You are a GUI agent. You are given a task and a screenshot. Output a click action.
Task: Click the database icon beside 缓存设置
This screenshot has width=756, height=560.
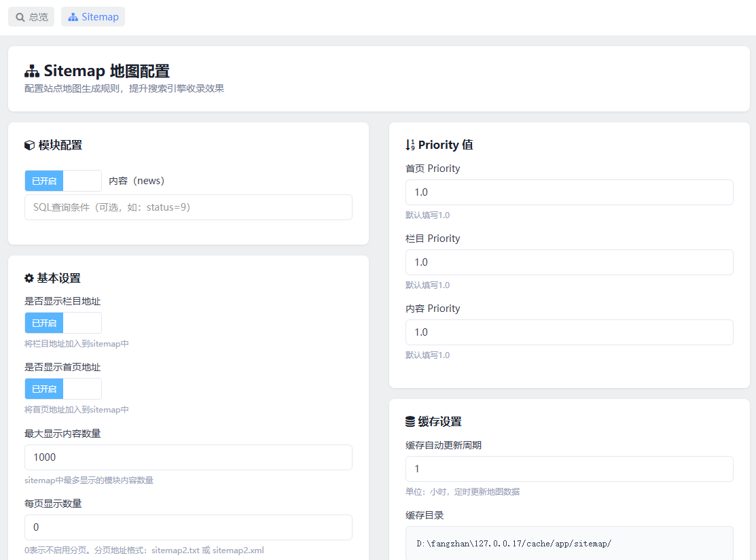click(410, 421)
